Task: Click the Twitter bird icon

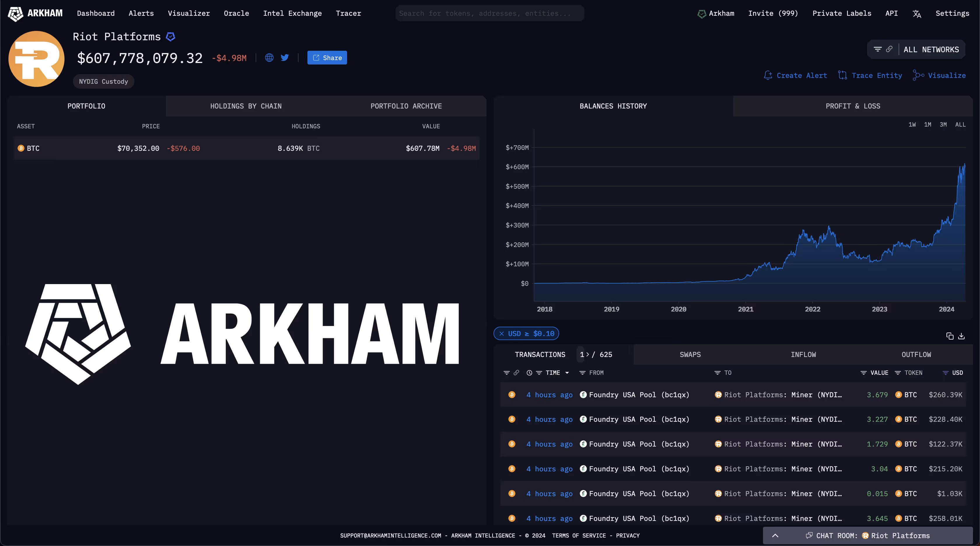Action: click(x=285, y=58)
